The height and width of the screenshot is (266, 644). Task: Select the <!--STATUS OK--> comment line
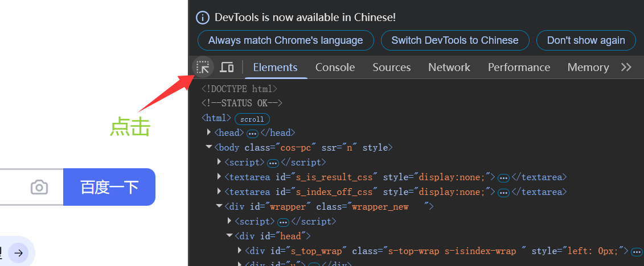242,103
